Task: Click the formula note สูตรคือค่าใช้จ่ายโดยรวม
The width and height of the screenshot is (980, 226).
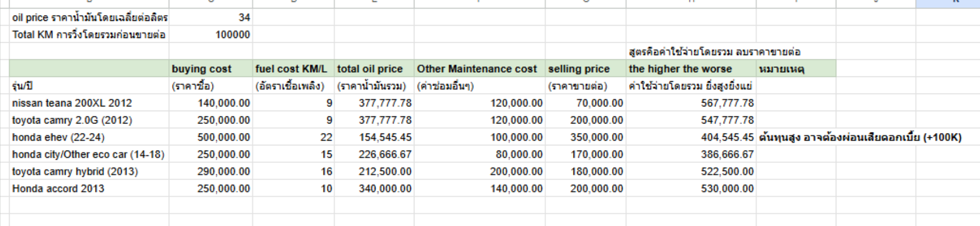Action: (x=715, y=52)
